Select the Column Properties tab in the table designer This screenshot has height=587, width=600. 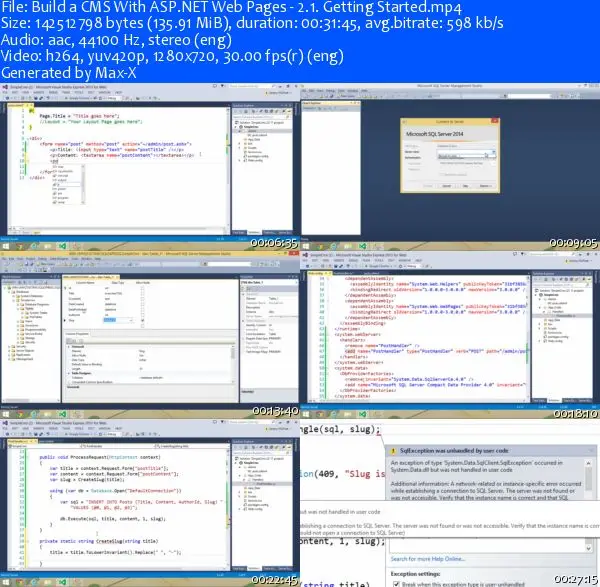point(77,334)
